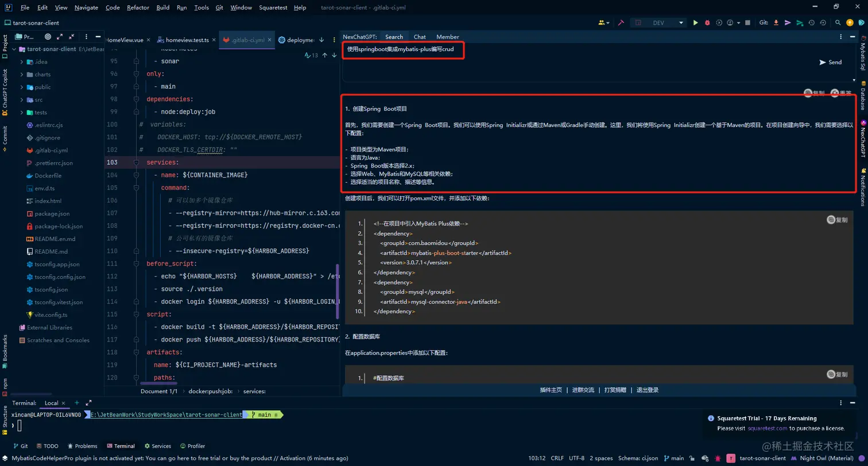Copy the pom.xml dependency code block
This screenshot has width=868, height=466.
[837, 219]
